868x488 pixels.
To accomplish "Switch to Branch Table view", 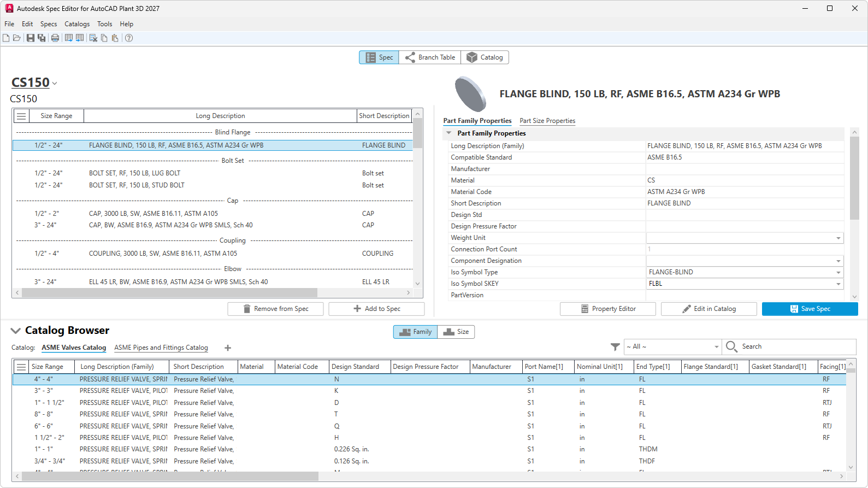I will click(x=430, y=57).
